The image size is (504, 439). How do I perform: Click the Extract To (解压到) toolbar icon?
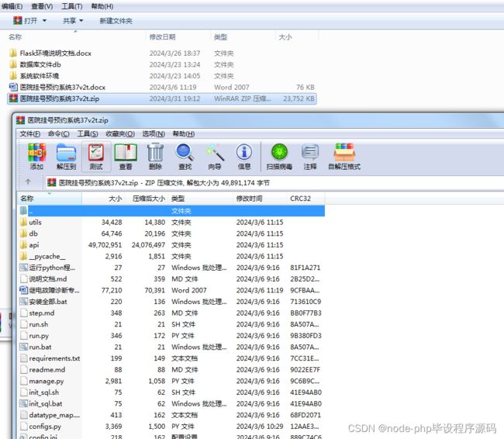[66, 157]
